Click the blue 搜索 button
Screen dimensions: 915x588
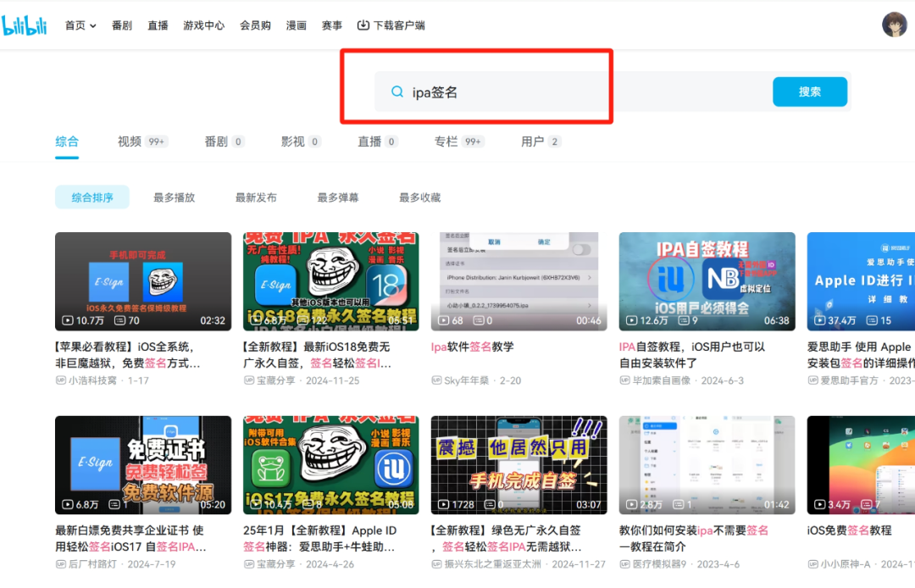click(809, 92)
